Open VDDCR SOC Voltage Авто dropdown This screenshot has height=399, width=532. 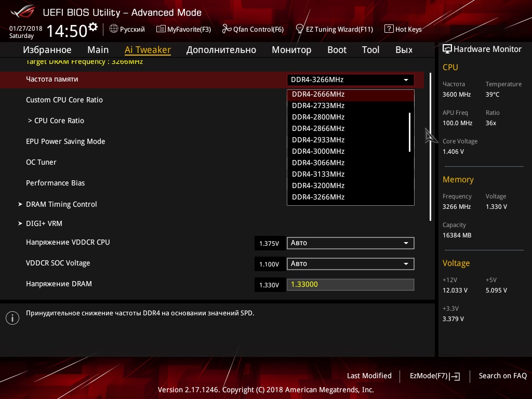351,263
